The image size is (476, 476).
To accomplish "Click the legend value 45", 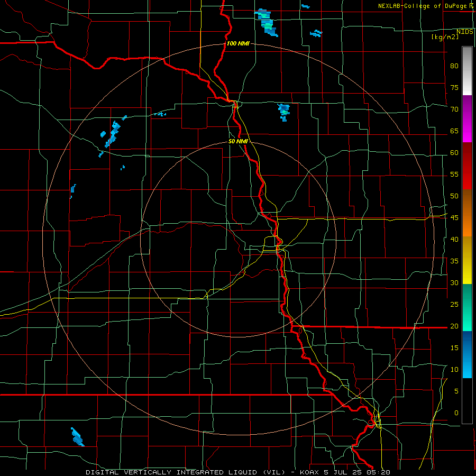I will click(454, 218).
